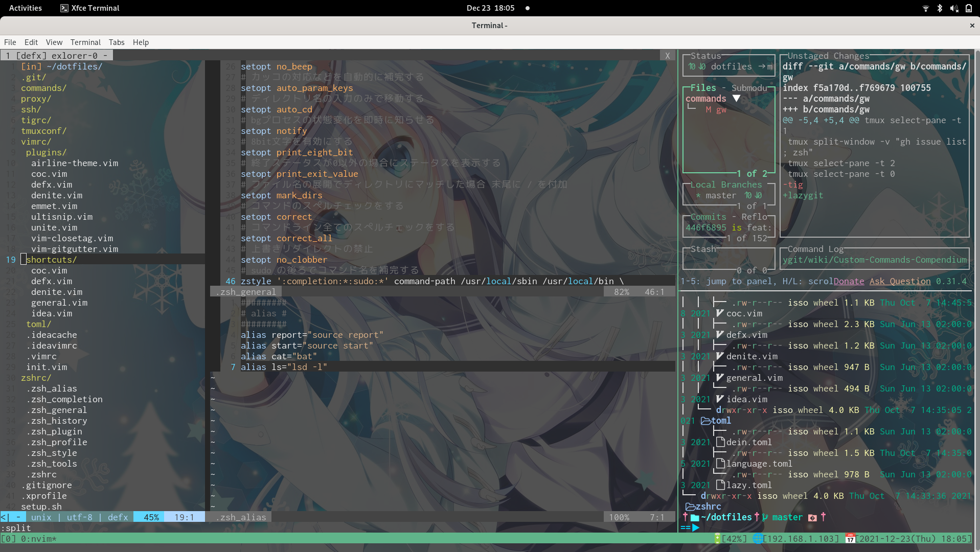Click the Vim icon next to defx.vim
The height and width of the screenshot is (552, 980).
pyautogui.click(x=720, y=335)
